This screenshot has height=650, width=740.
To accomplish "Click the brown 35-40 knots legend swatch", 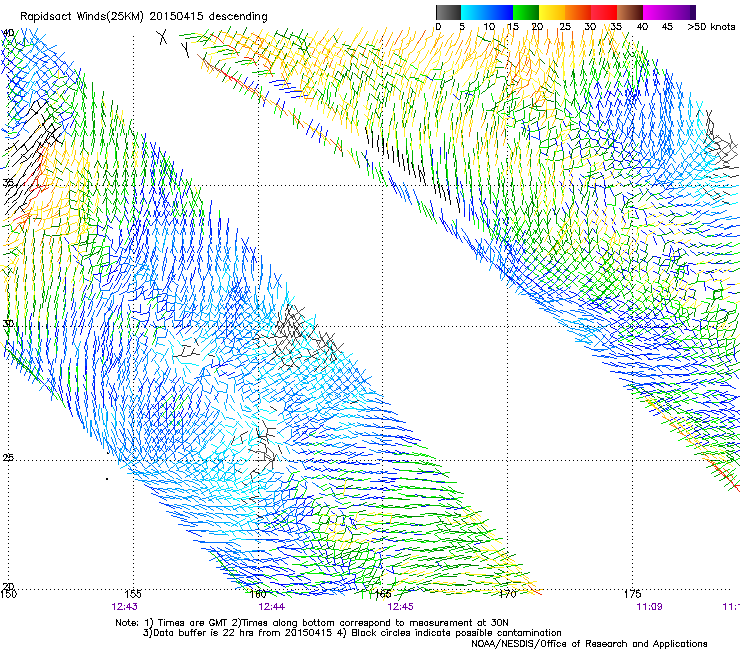I will pos(630,12).
